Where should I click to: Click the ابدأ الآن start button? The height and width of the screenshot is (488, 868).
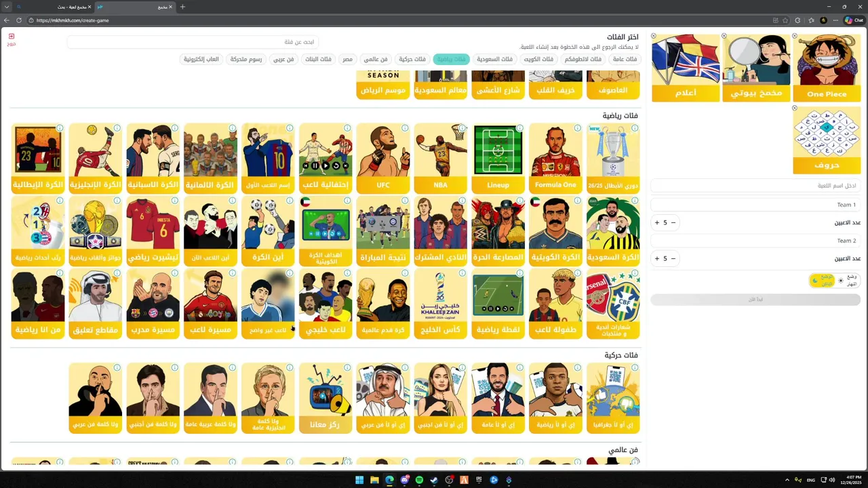coord(755,299)
